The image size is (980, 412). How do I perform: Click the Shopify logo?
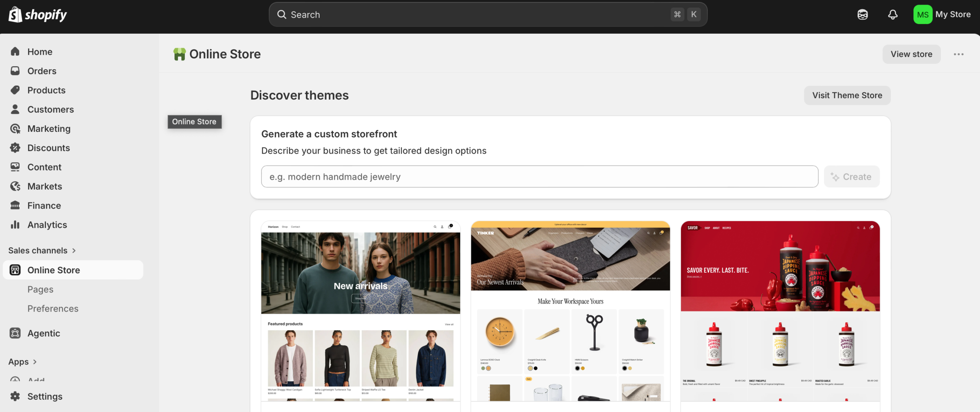point(38,15)
